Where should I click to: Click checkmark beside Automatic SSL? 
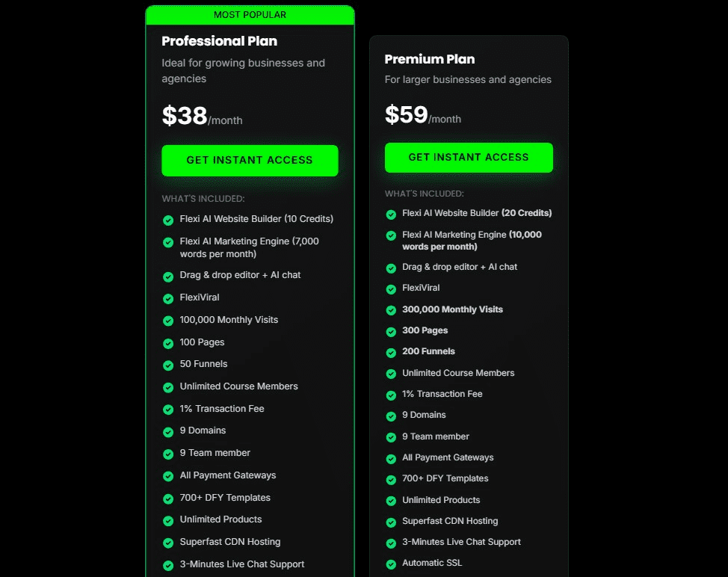391,564
